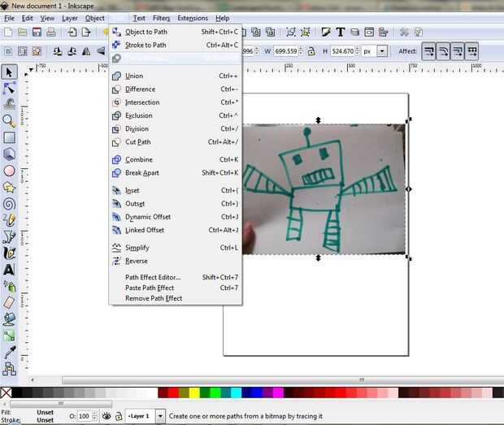This screenshot has height=425, width=504.
Task: Toggle Affect move patterns button
Action: pos(472,51)
